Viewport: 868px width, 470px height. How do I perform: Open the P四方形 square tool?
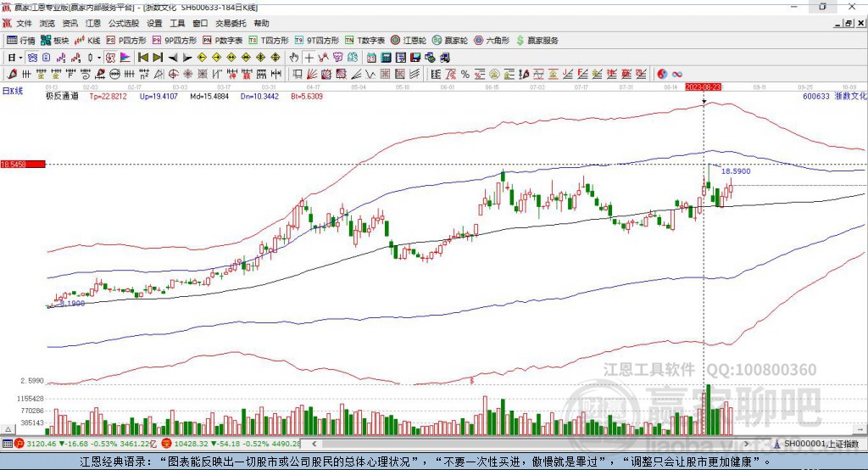click(126, 41)
